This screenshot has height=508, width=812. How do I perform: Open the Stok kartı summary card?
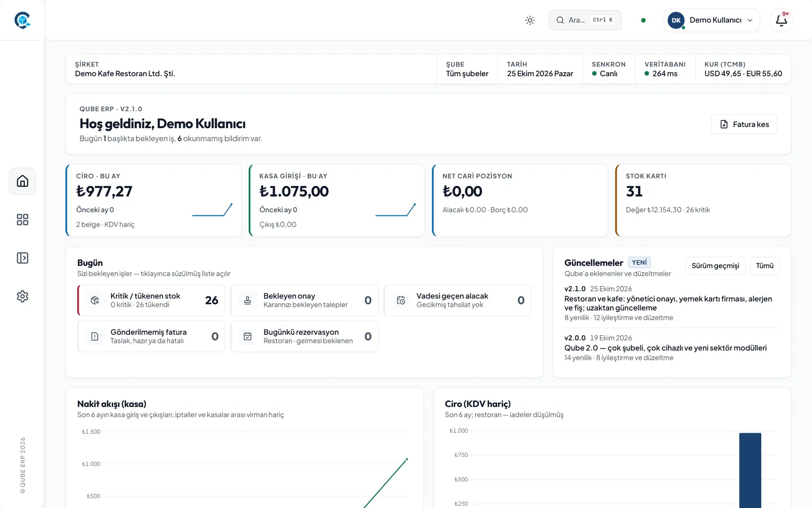tap(703, 200)
